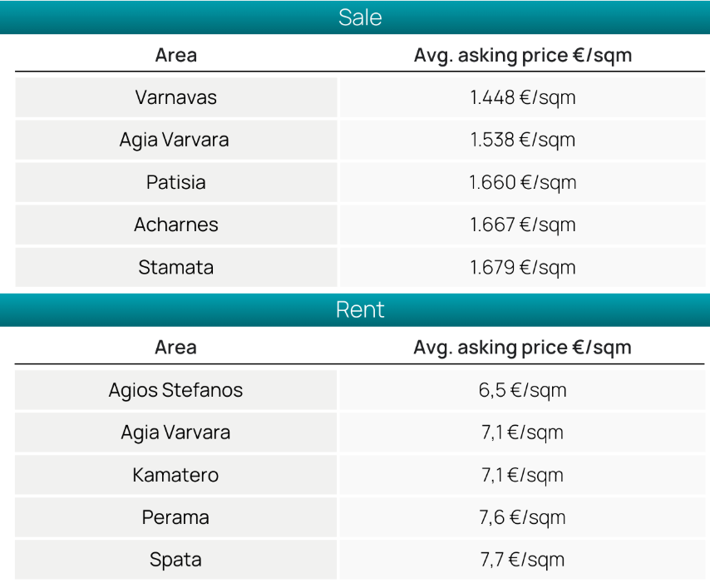This screenshot has width=710, height=588.
Task: Click the Perama area cell
Action: 176,517
